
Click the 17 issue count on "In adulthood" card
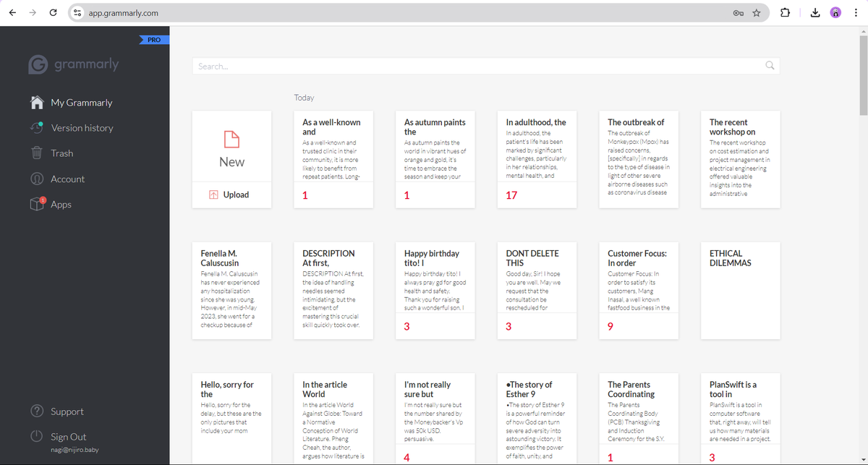pos(511,195)
